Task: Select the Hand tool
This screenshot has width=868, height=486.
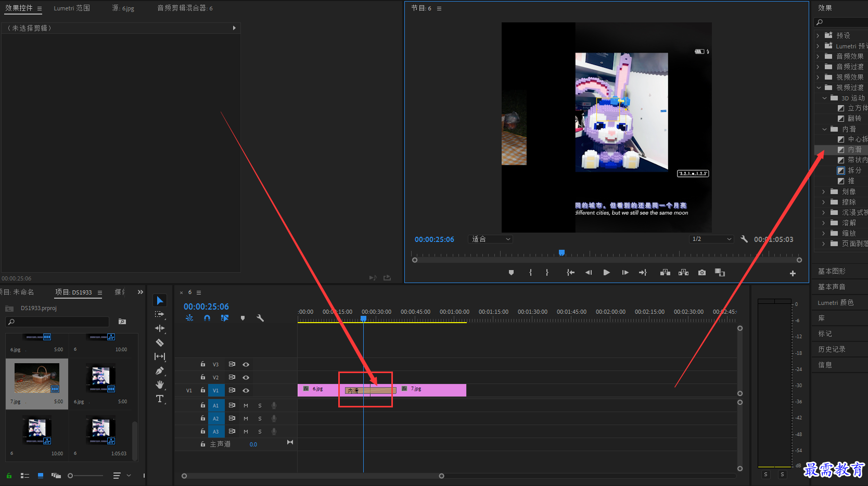Action: tap(160, 385)
